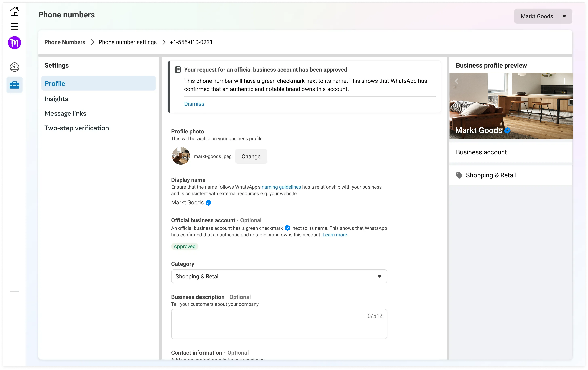Screen dimensions: 588x370
Task: Click the Change button for profile photo
Action: [251, 156]
